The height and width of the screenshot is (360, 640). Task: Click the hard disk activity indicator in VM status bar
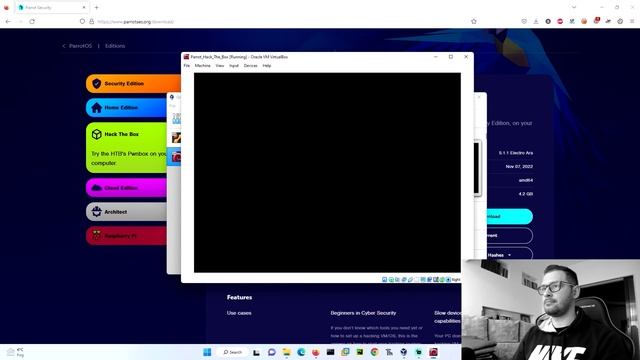[x=384, y=280]
